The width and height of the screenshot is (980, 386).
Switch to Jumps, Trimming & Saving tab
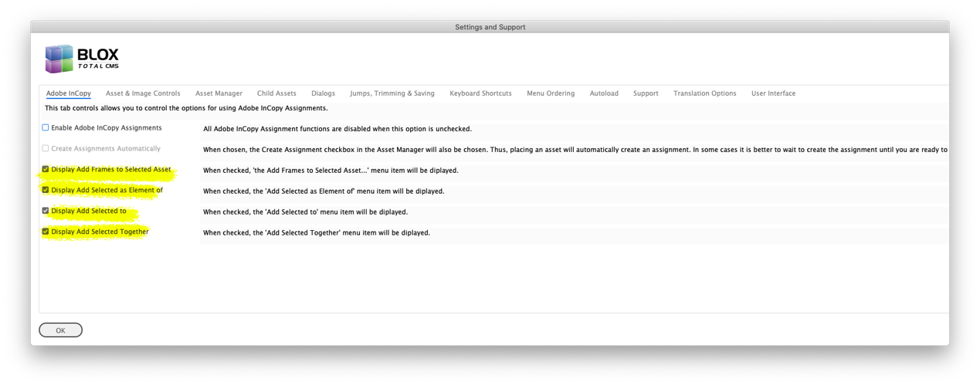click(392, 93)
